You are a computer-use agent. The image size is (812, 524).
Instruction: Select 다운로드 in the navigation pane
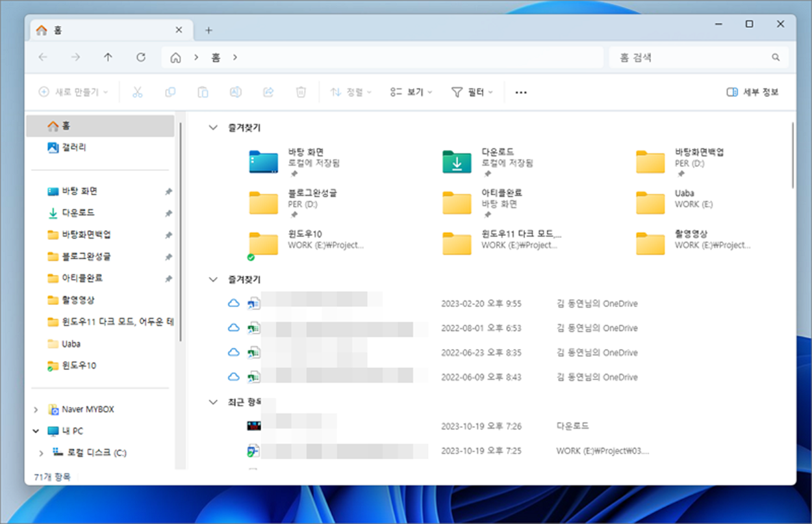click(x=100, y=213)
